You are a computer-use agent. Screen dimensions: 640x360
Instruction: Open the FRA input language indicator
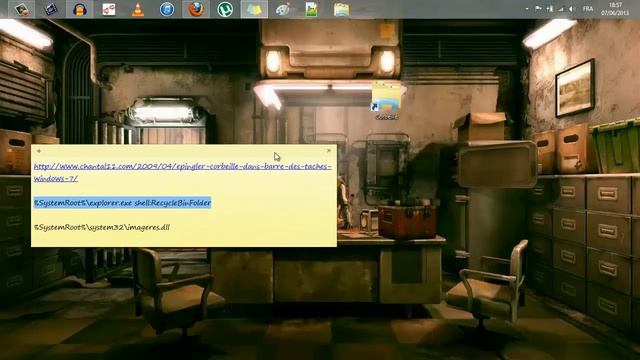(588, 9)
